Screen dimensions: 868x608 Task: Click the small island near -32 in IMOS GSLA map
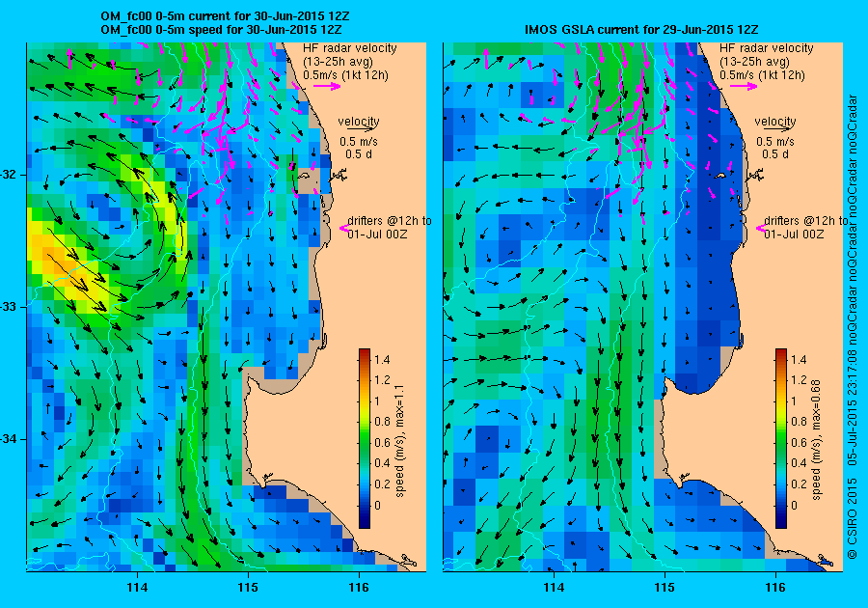click(x=719, y=176)
